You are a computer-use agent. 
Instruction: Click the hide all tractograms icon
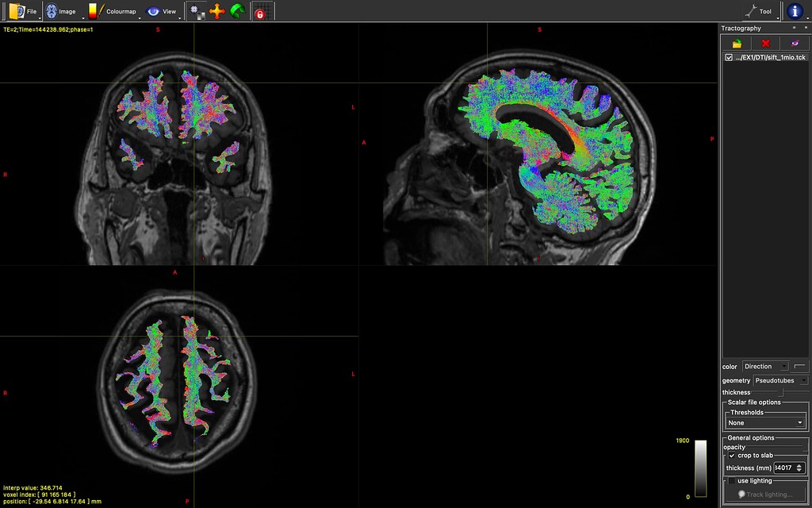click(x=794, y=44)
